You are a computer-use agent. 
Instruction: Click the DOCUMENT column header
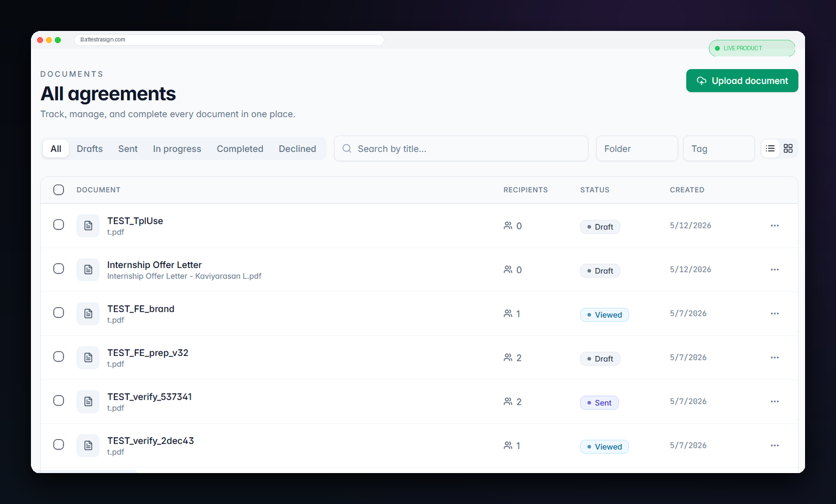point(98,190)
